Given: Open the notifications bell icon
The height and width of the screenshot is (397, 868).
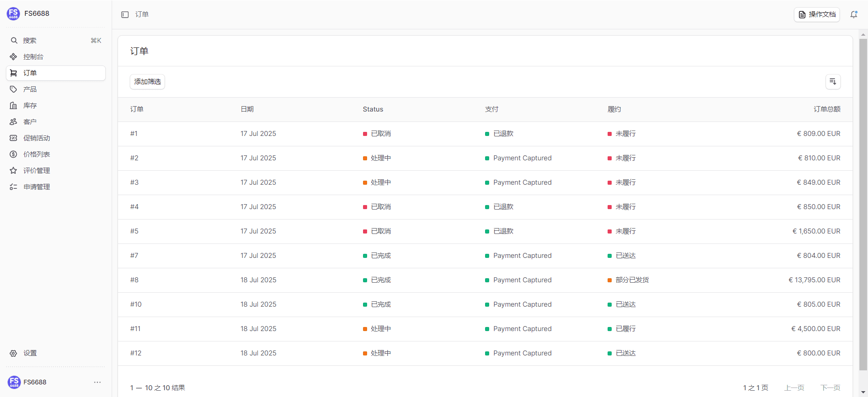Looking at the screenshot, I should pos(854,14).
